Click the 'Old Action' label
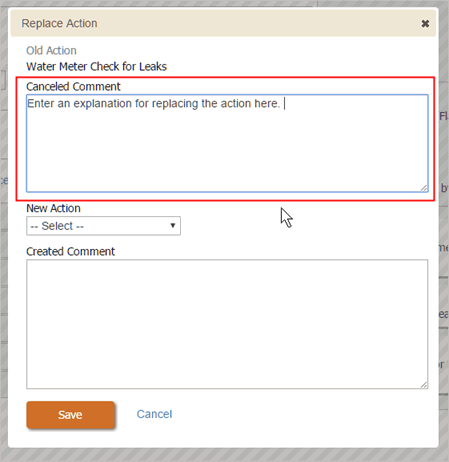 (51, 51)
